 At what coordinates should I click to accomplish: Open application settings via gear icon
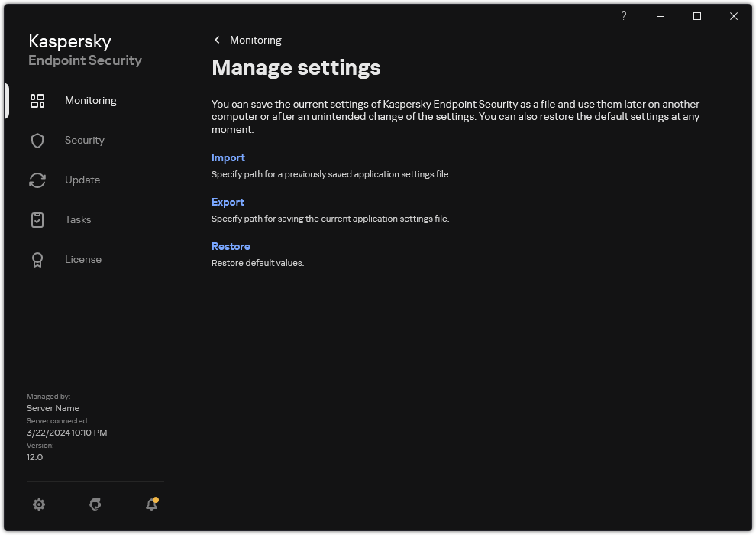point(39,504)
